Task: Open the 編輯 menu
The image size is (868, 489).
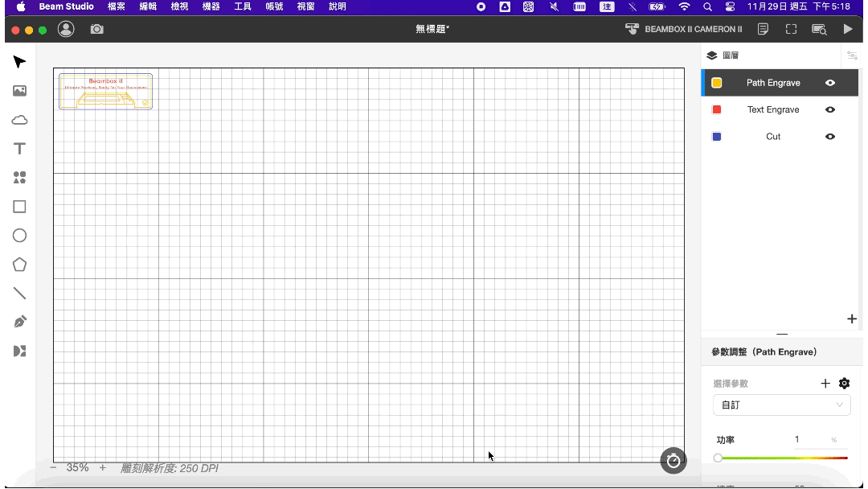Action: pos(148,6)
